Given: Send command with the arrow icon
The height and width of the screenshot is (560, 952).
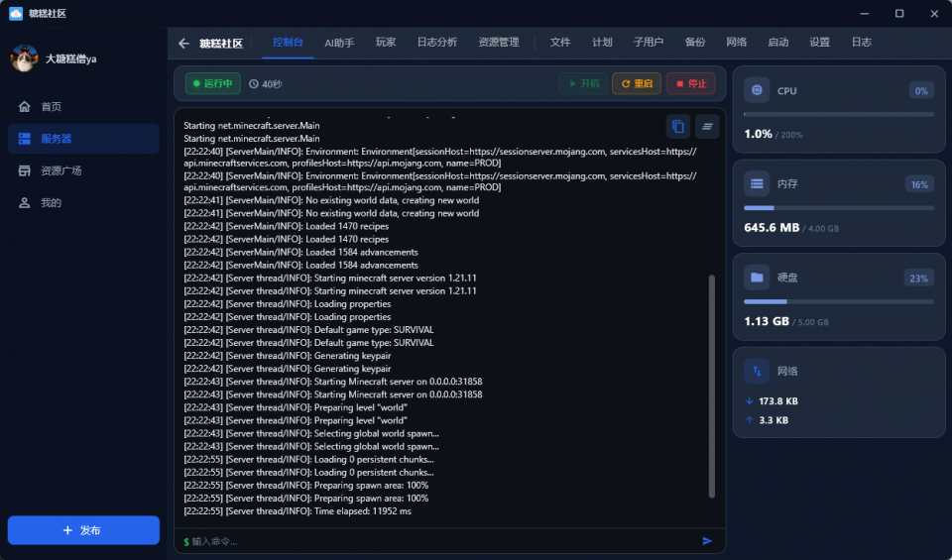Looking at the screenshot, I should pyautogui.click(x=707, y=540).
